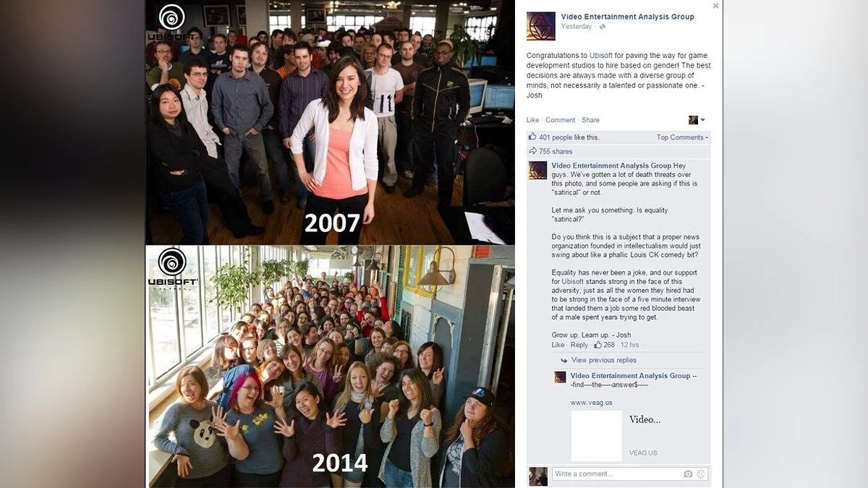The width and height of the screenshot is (868, 488).
Task: Close the photo viewer with the X
Action: click(715, 6)
